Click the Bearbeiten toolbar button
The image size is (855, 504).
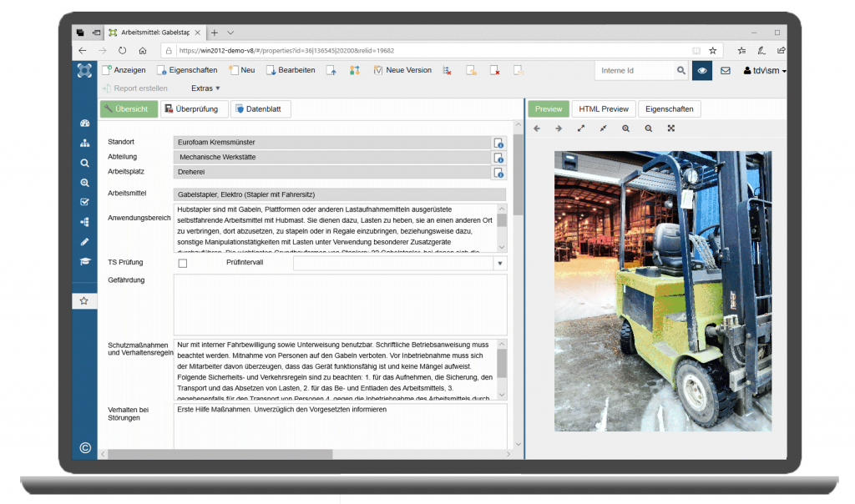click(x=291, y=70)
